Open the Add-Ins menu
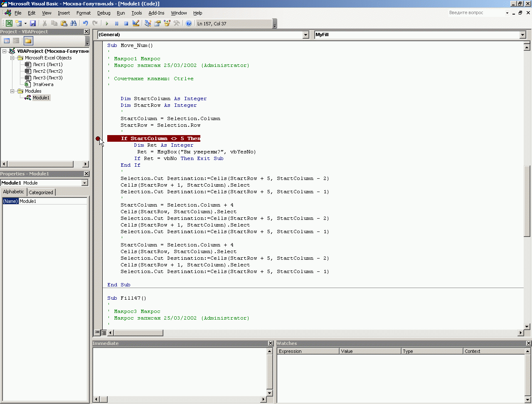532x404 pixels. tap(156, 13)
